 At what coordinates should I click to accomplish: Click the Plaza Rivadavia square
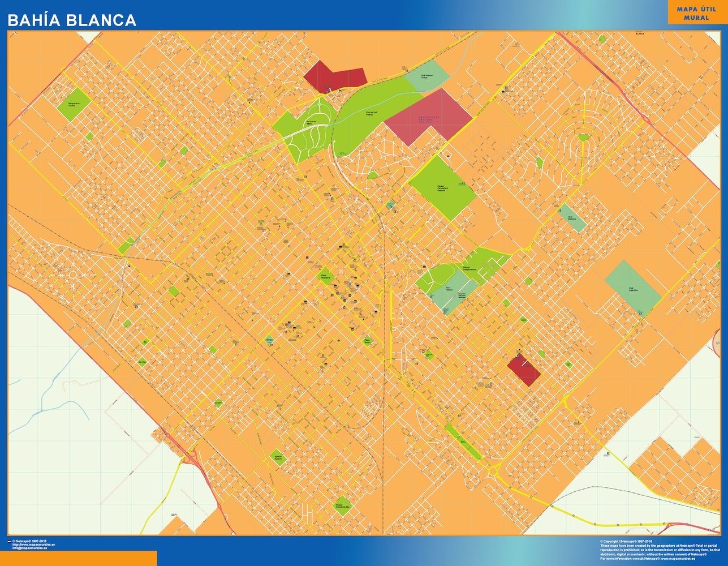[x=325, y=277]
